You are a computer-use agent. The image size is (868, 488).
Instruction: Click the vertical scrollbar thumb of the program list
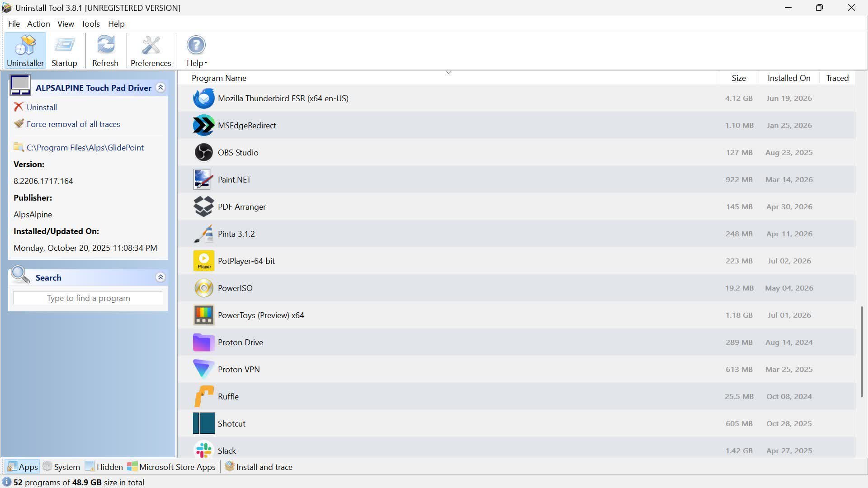pyautogui.click(x=862, y=352)
